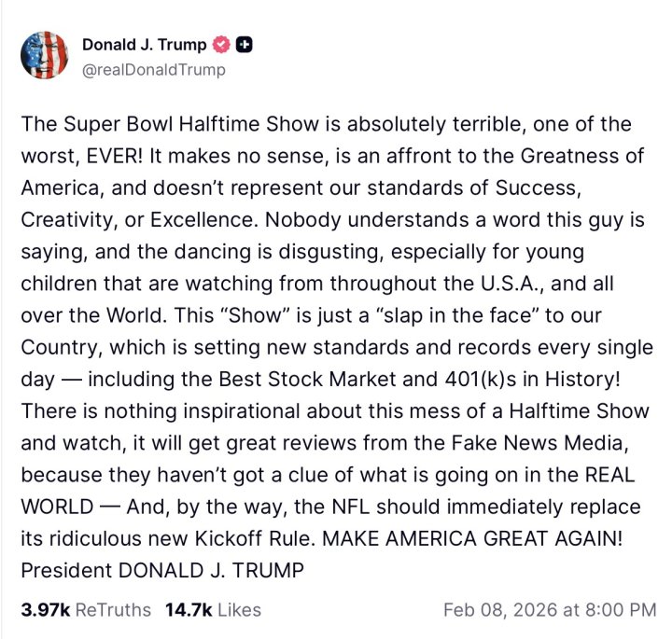Click the red verified checkmark badge
Viewport: 672px width, 639px height.
point(222,45)
